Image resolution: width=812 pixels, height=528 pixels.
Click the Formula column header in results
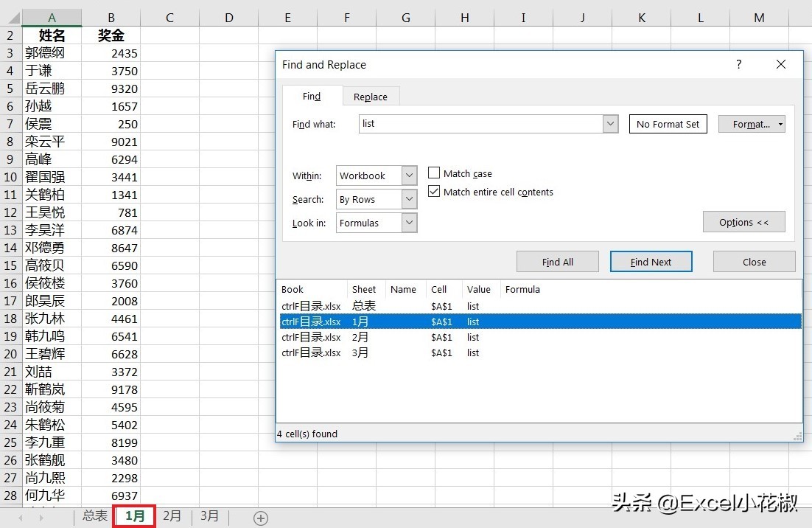522,289
